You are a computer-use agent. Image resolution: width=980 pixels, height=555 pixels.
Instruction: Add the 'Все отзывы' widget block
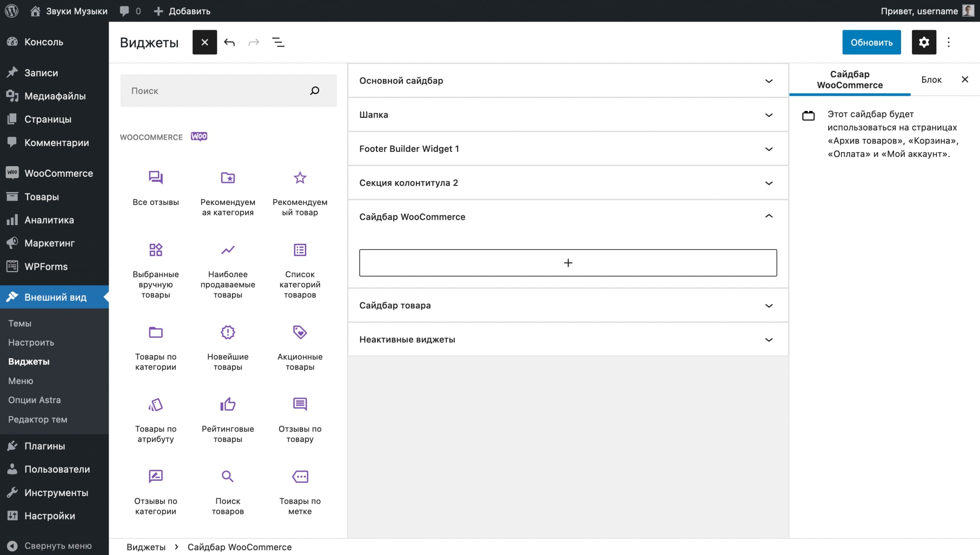(x=156, y=189)
